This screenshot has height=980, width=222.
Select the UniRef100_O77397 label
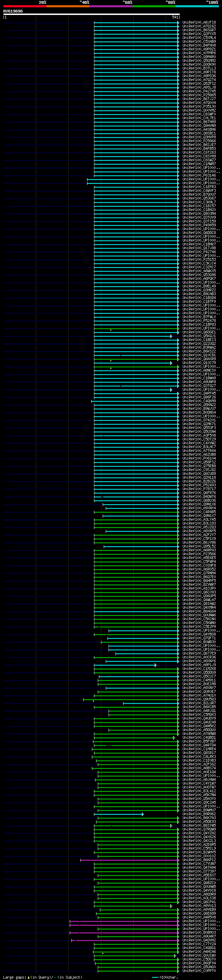click(199, 871)
